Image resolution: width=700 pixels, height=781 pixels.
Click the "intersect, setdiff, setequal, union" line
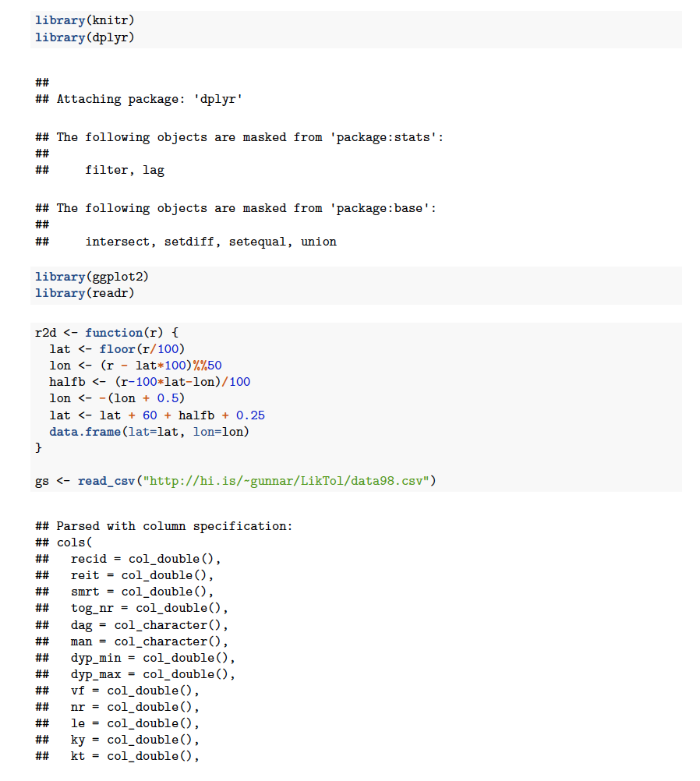(210, 242)
